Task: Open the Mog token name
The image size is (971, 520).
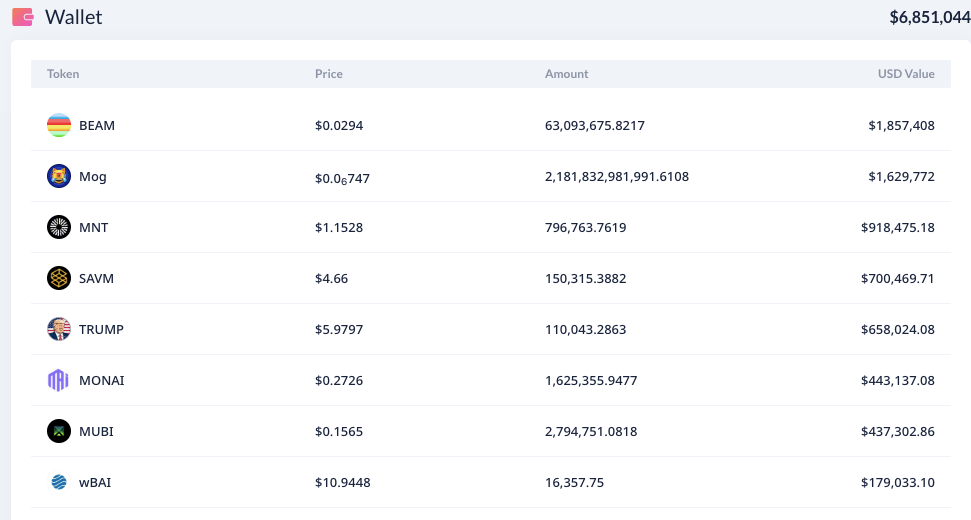Action: 93,177
